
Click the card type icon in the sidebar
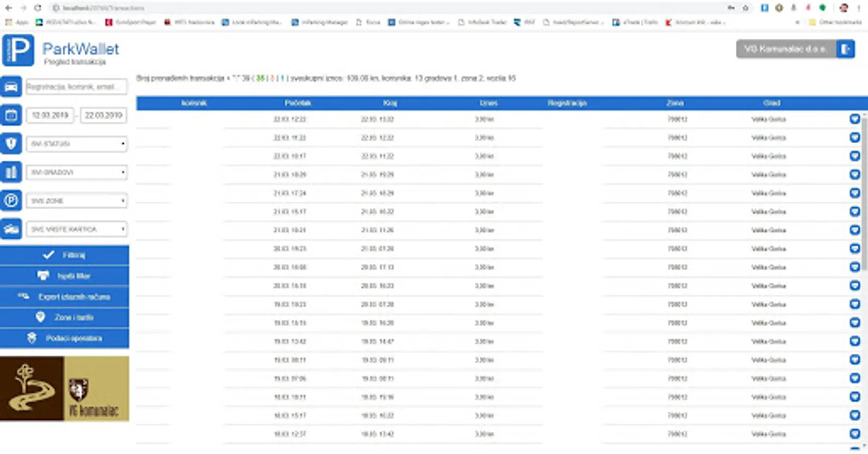(11, 229)
